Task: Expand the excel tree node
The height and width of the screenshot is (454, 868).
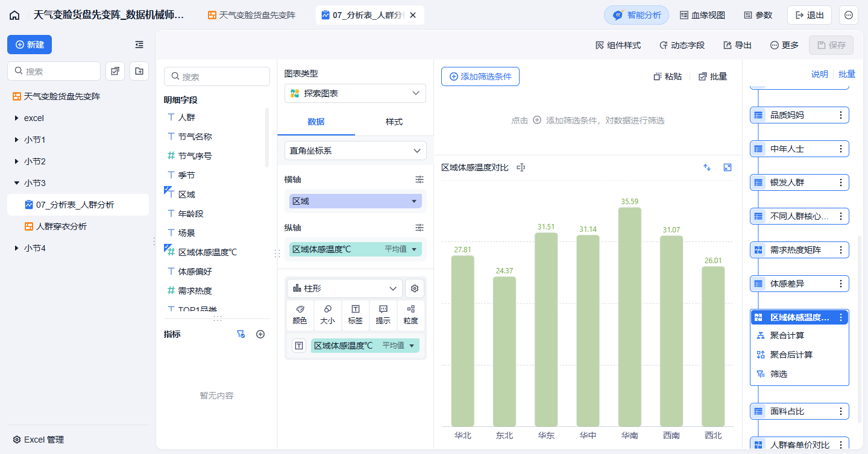Action: coord(16,118)
